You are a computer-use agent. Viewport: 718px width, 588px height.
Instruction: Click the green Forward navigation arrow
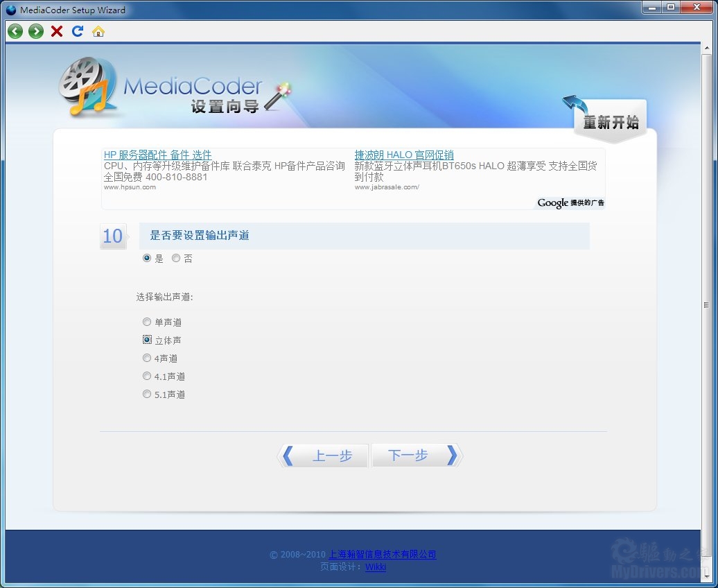(36, 31)
